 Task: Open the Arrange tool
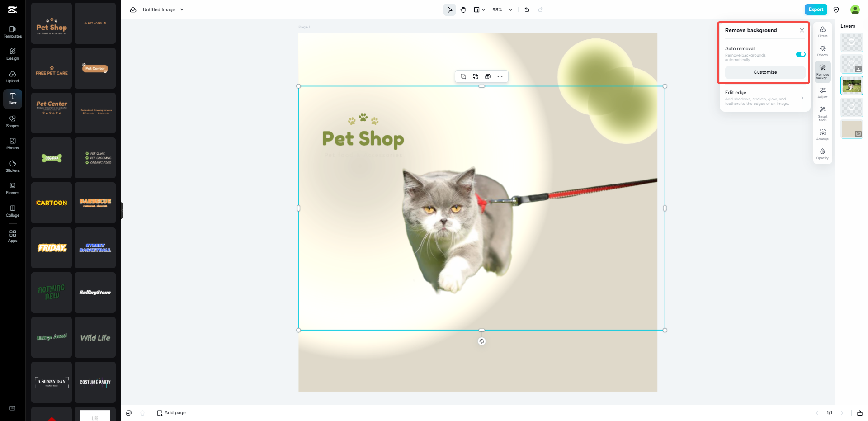[823, 135]
